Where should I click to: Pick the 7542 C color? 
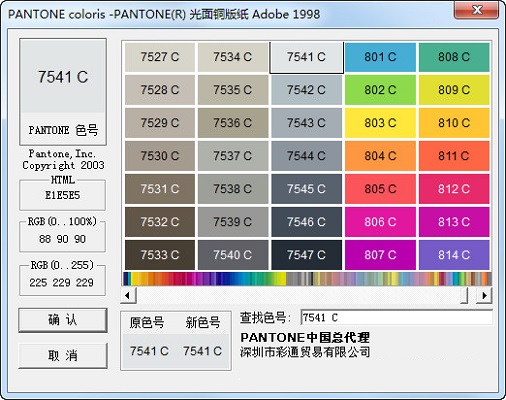(307, 90)
